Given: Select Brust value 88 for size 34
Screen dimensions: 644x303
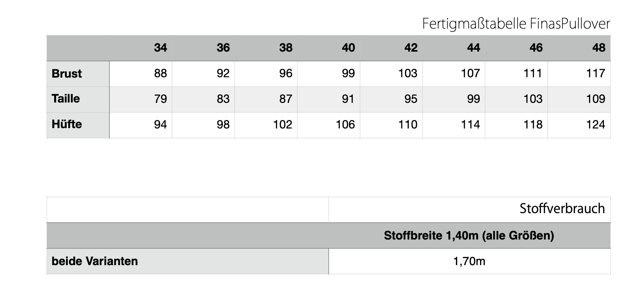Looking at the screenshot, I should pyautogui.click(x=160, y=74).
